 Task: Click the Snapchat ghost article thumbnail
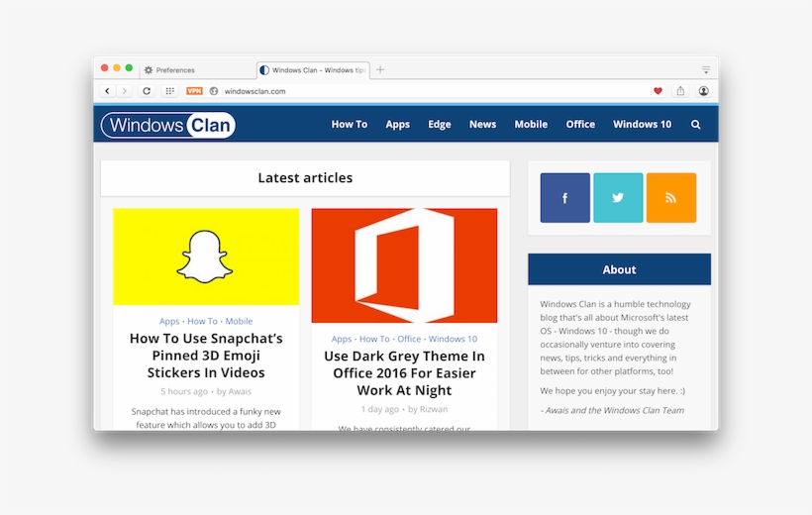coord(206,257)
